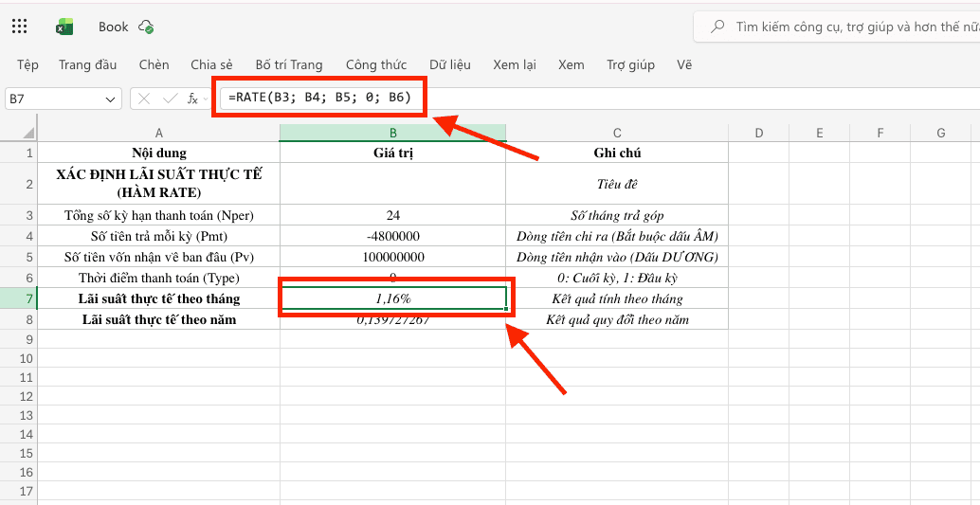The height and width of the screenshot is (505, 980).
Task: Switch to the Trang đầu tab
Action: click(x=87, y=65)
